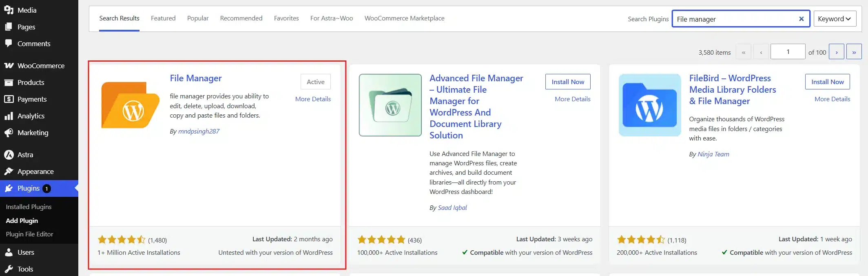Open author Ninja Team link
Image resolution: width=868 pixels, height=276 pixels.
pos(713,154)
